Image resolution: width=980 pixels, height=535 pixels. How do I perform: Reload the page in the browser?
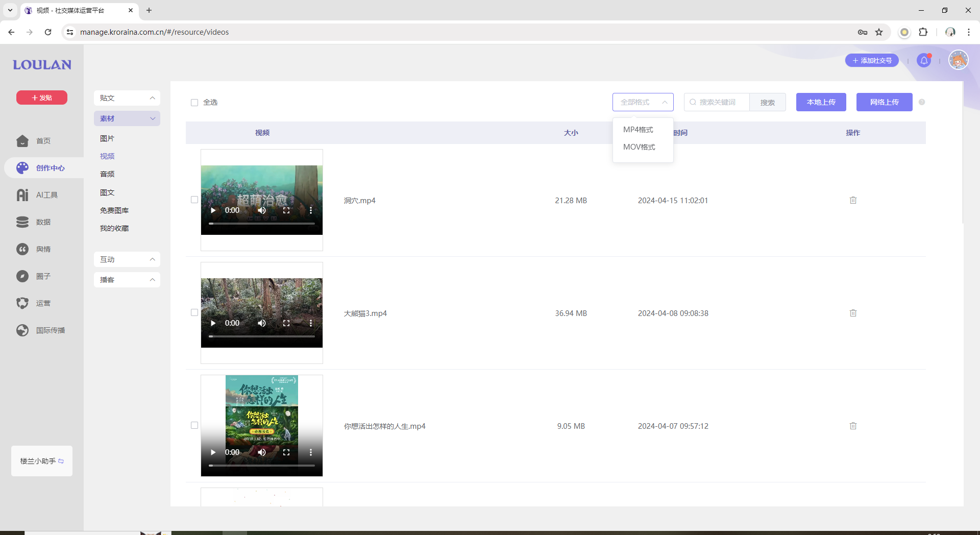(48, 32)
